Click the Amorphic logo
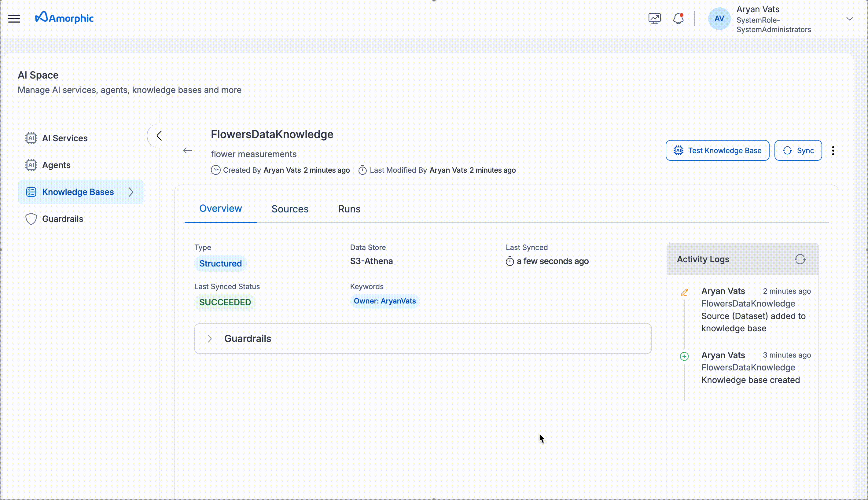This screenshot has height=500, width=868. point(64,17)
